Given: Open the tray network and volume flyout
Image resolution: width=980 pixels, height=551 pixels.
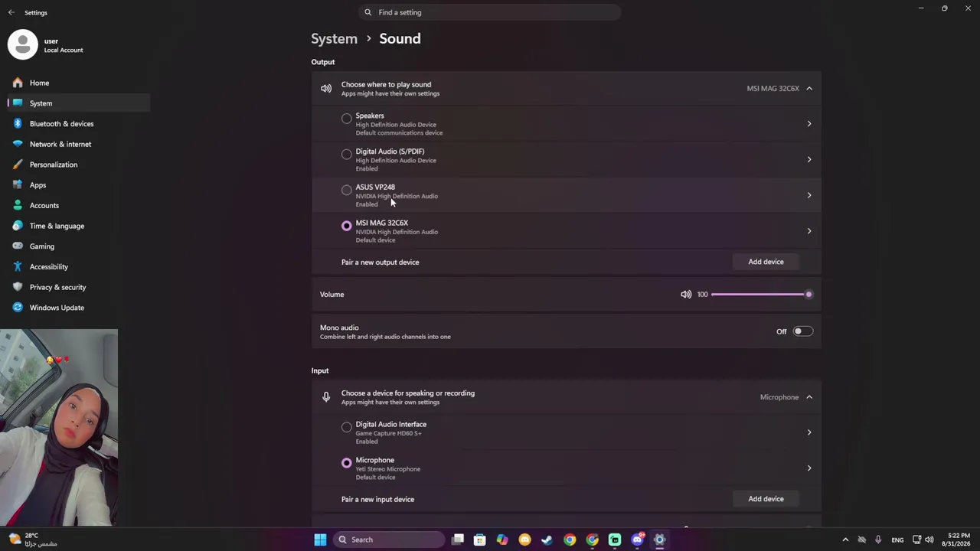Looking at the screenshot, I should click(x=923, y=540).
